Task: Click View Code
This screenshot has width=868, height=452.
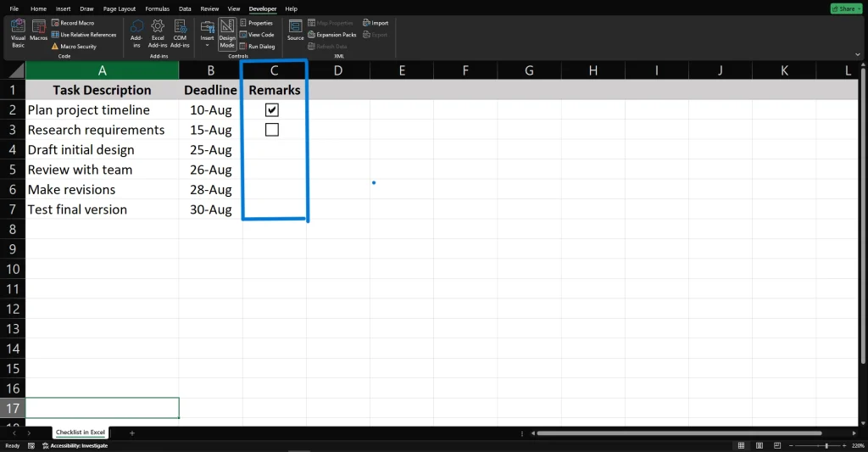Action: (257, 34)
